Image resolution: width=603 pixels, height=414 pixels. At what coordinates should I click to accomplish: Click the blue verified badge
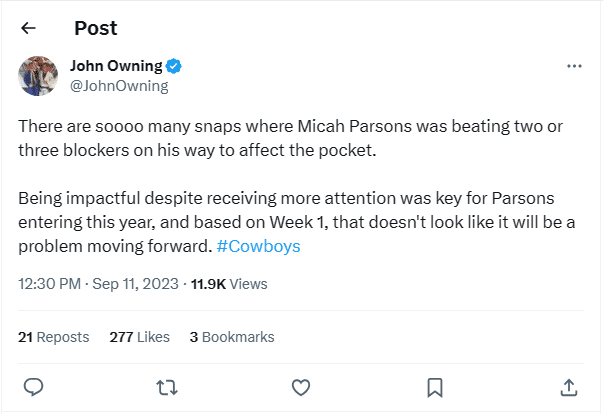coord(173,67)
